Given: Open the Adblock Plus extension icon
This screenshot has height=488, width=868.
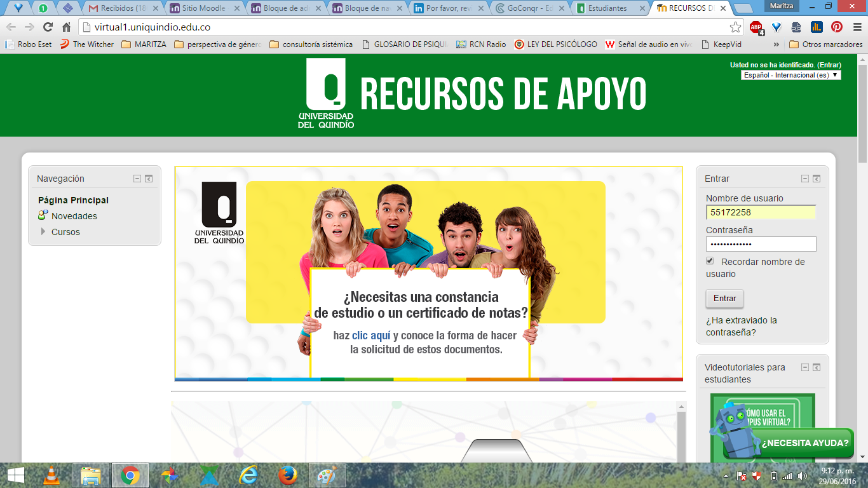Looking at the screenshot, I should tap(756, 27).
